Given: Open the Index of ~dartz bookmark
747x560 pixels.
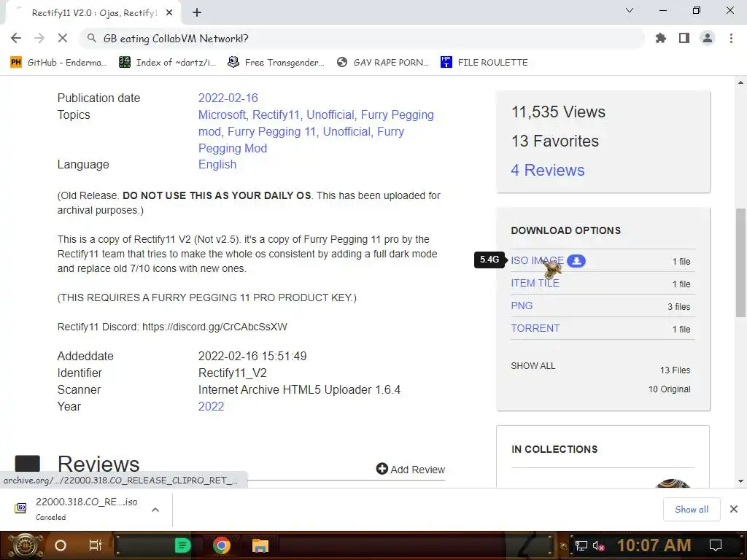Looking at the screenshot, I should pyautogui.click(x=167, y=63).
